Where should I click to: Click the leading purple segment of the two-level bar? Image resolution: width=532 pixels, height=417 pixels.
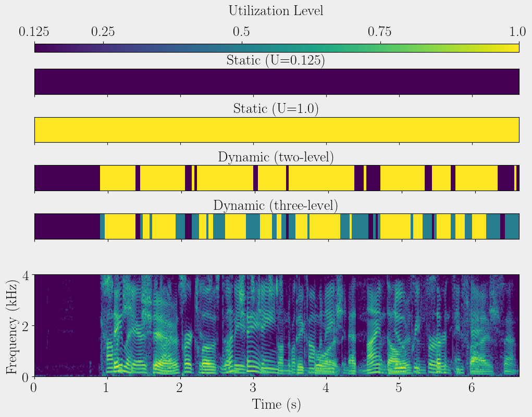coord(67,178)
